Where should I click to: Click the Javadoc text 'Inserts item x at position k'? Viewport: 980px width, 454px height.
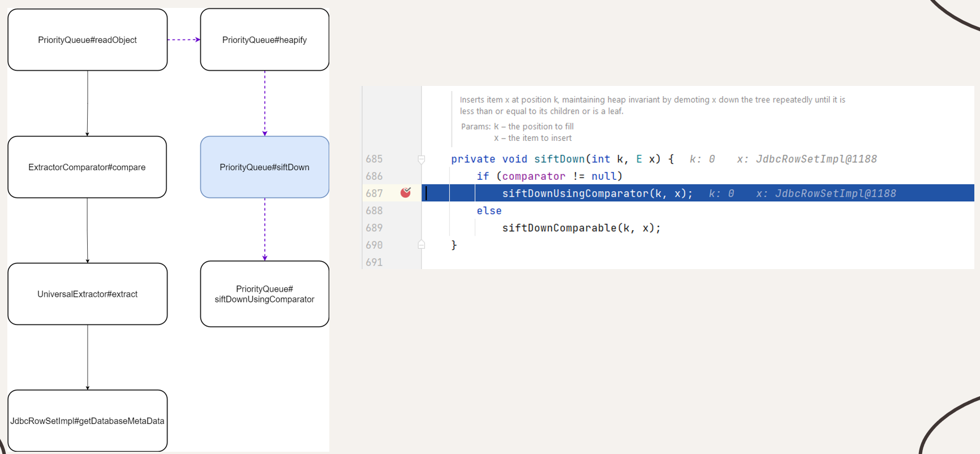coord(510,100)
